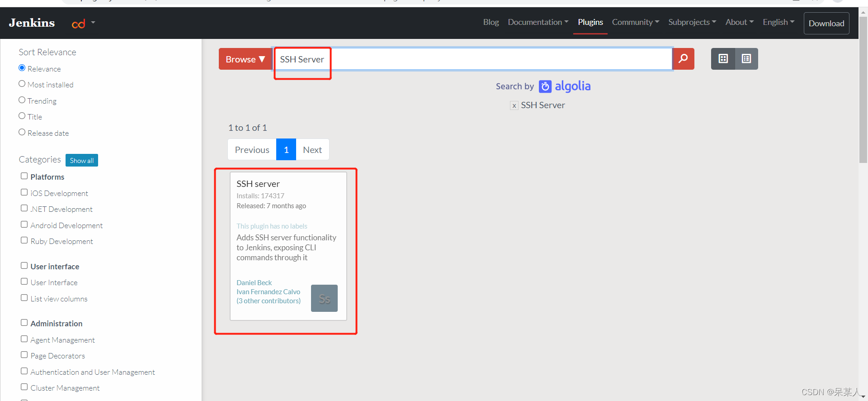868x401 pixels.
Task: Expand the Documentation menu
Action: [538, 22]
